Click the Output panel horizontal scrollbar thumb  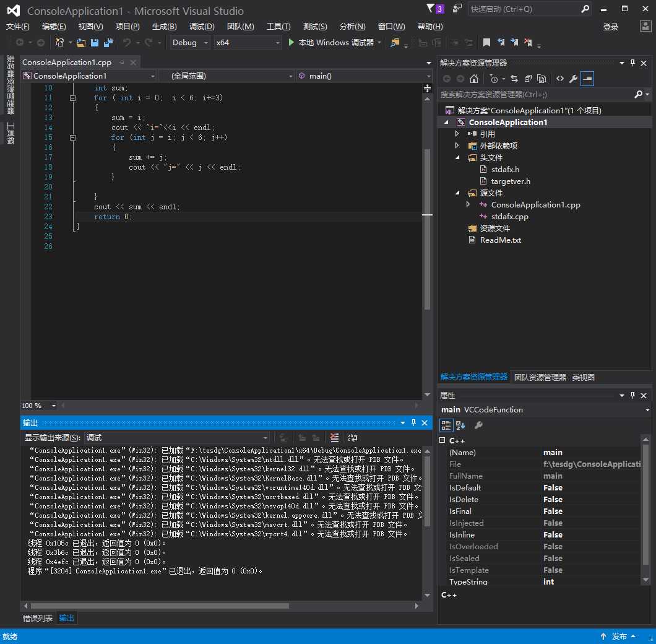[x=160, y=606]
